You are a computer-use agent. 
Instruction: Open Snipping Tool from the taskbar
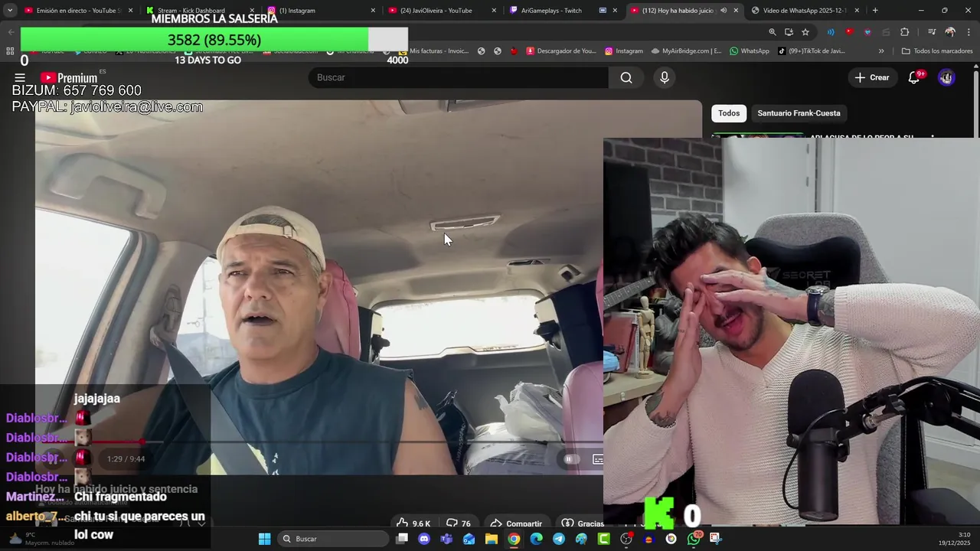(715, 539)
